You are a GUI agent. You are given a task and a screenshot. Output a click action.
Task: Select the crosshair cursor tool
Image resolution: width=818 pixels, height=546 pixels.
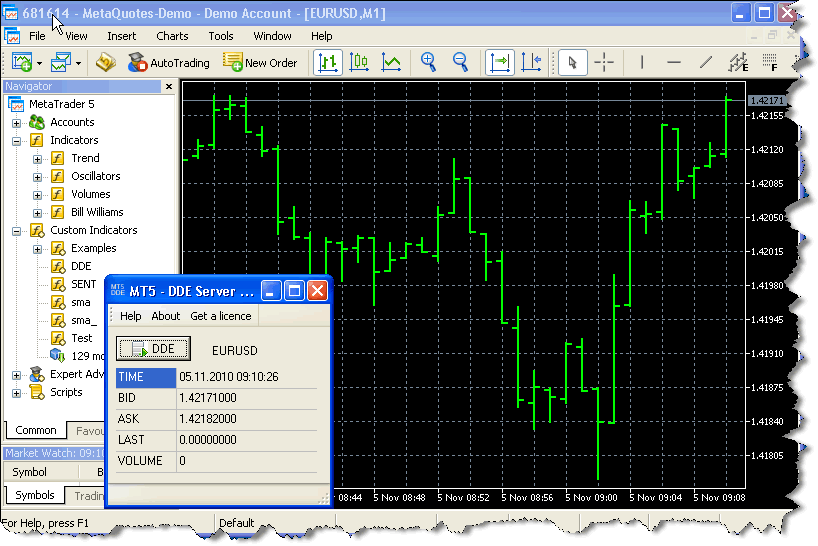[x=604, y=63]
